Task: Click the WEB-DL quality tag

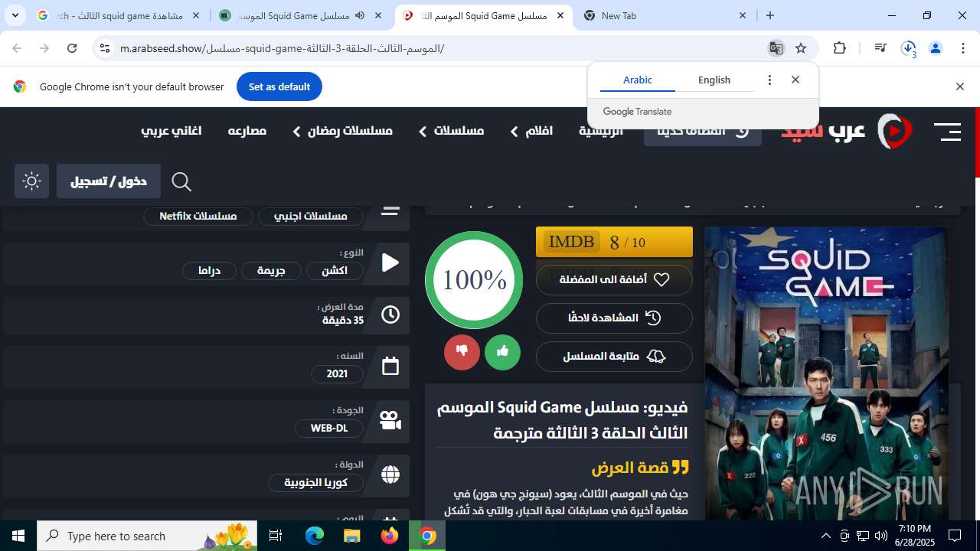Action: 329,428
